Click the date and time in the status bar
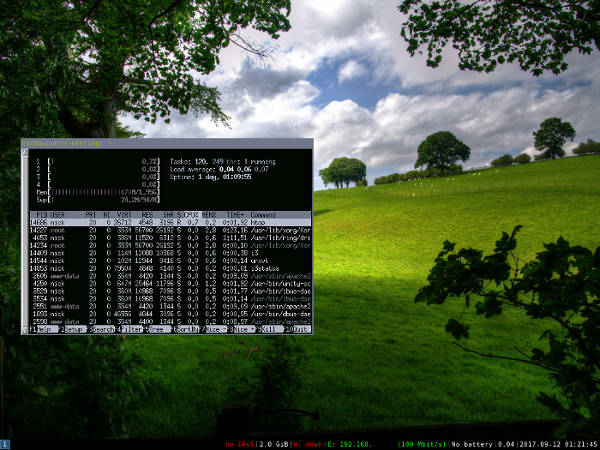Screen dimensions: 600x450 (x=559, y=445)
